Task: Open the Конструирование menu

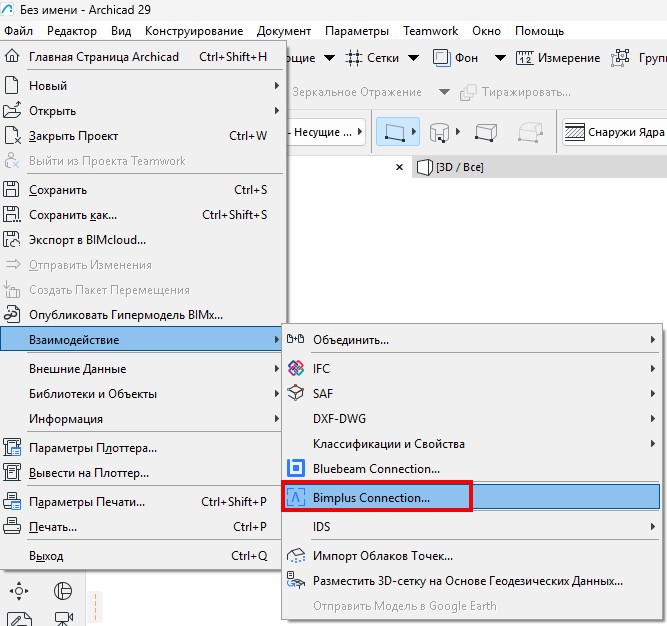Action: pyautogui.click(x=194, y=31)
